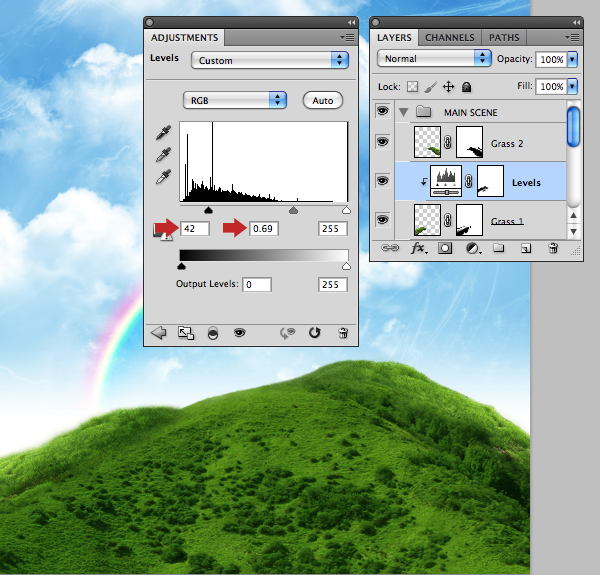This screenshot has width=600, height=575.
Task: Select the Layers tab
Action: tap(394, 38)
